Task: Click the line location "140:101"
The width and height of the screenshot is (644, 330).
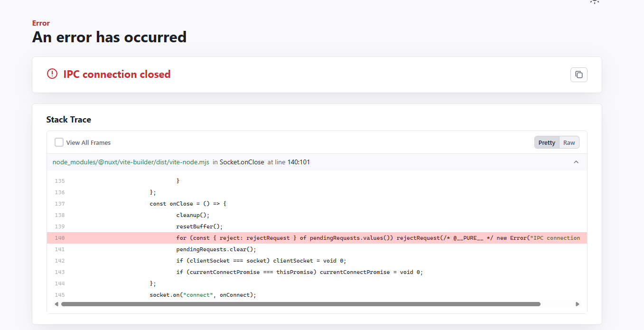Action: [299, 162]
